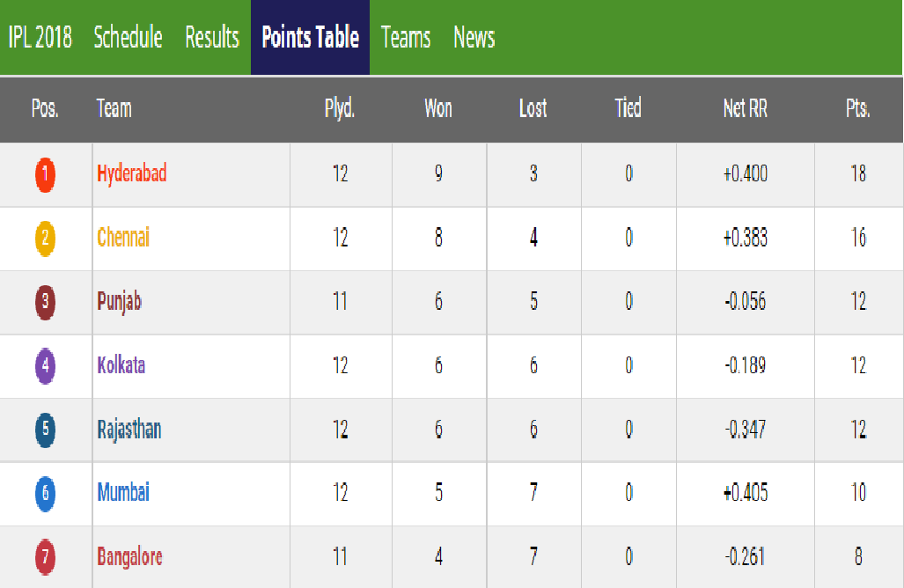Click the maroon position 3 badge

pyautogui.click(x=45, y=302)
